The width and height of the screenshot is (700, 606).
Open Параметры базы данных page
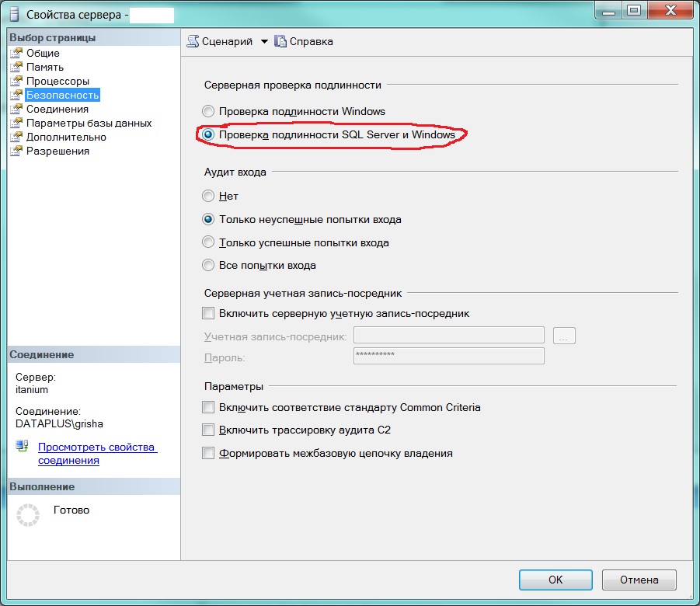(x=89, y=123)
